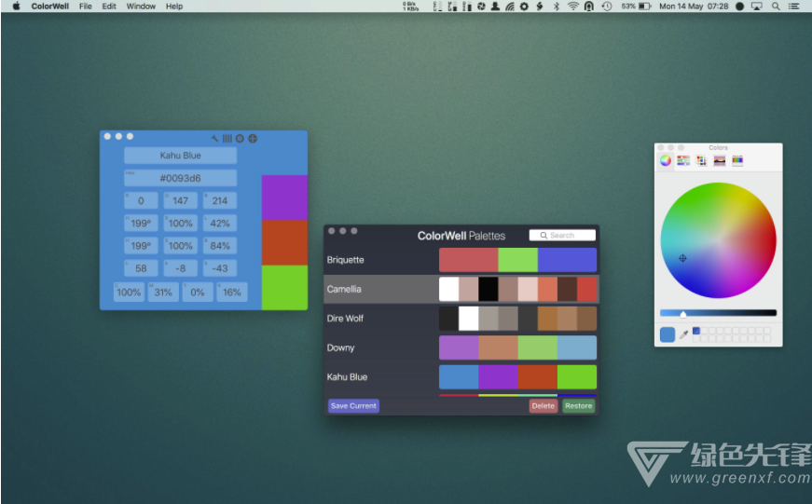Open Notification Center list icon

[x=793, y=7]
